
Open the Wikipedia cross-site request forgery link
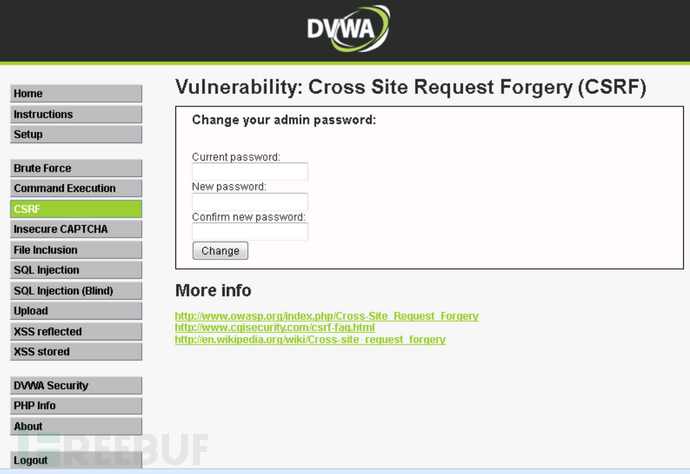point(310,340)
